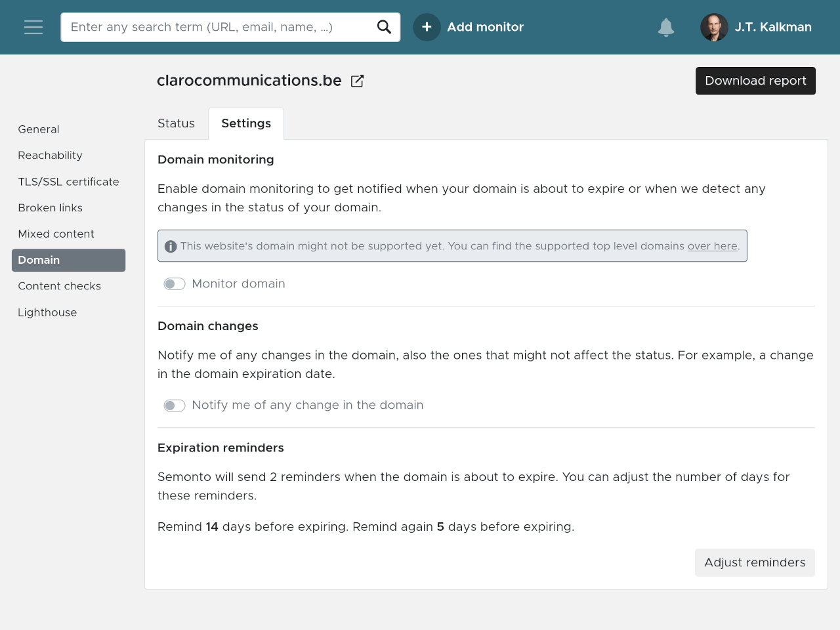Click the Expiration reminders heading
The image size is (840, 630).
(220, 448)
